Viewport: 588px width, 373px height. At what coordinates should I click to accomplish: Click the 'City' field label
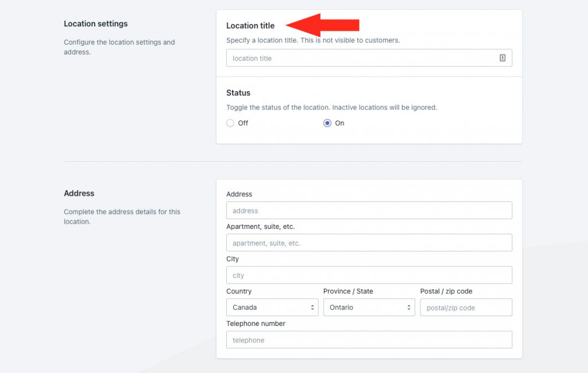click(233, 259)
